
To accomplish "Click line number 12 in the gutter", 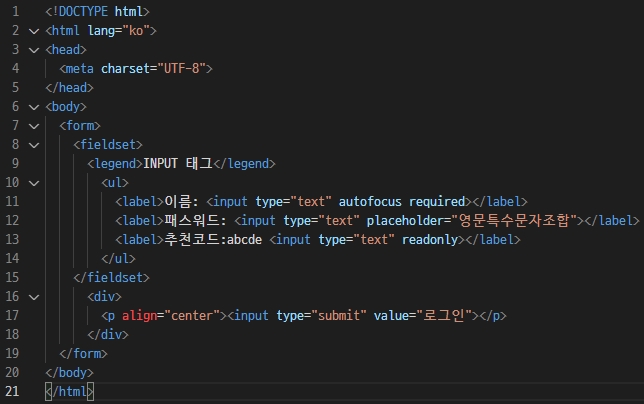I will click(12, 220).
